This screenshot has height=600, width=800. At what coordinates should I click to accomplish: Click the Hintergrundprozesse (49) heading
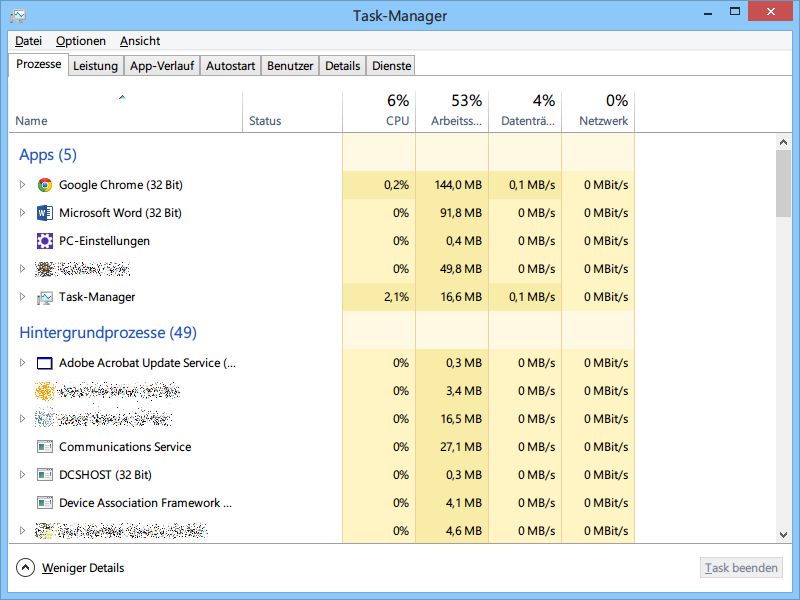pos(108,333)
